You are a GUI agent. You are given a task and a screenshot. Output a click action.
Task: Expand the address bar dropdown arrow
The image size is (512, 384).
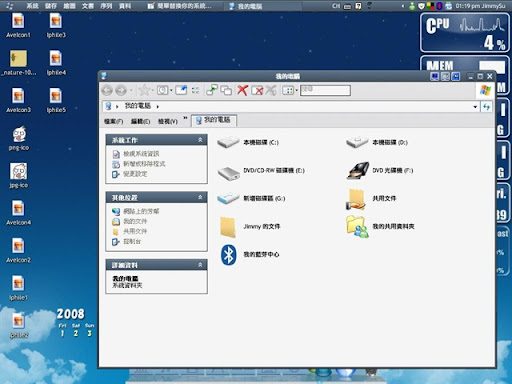475,107
